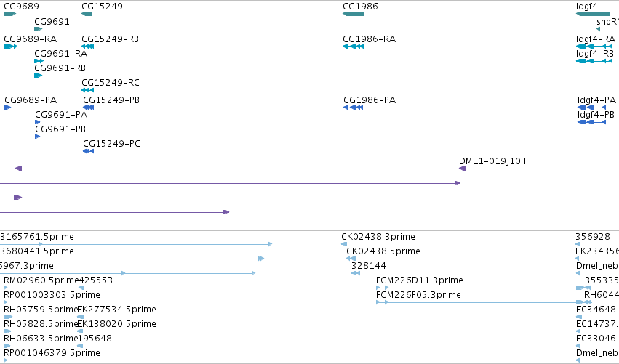The width and height of the screenshot is (619, 364).
Task: Click the CG1986-RA transcript glyph
Action: [x=354, y=46]
